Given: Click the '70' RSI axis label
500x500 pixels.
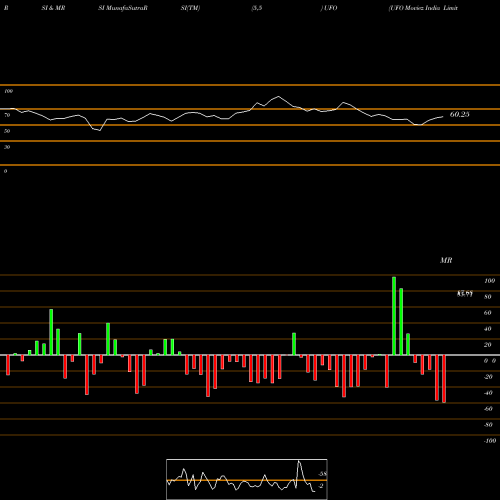Looking at the screenshot, I should pyautogui.click(x=7, y=115).
